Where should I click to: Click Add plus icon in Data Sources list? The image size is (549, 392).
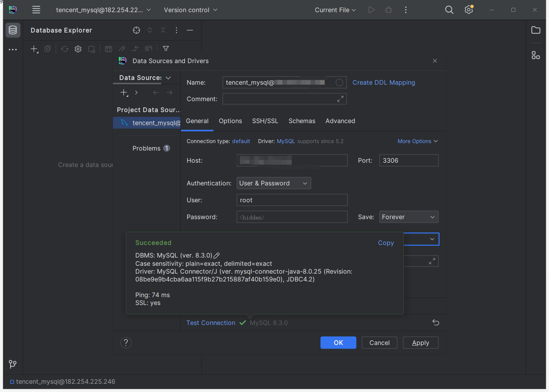coord(124,93)
